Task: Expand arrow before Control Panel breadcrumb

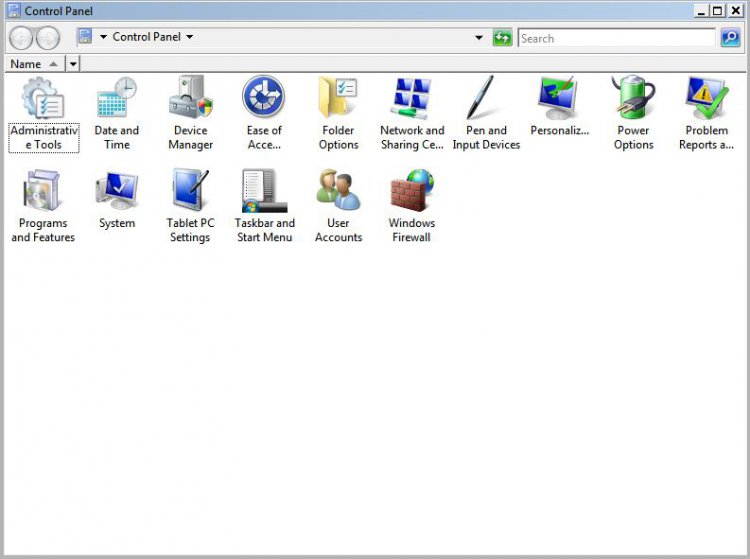Action: pyautogui.click(x=103, y=37)
